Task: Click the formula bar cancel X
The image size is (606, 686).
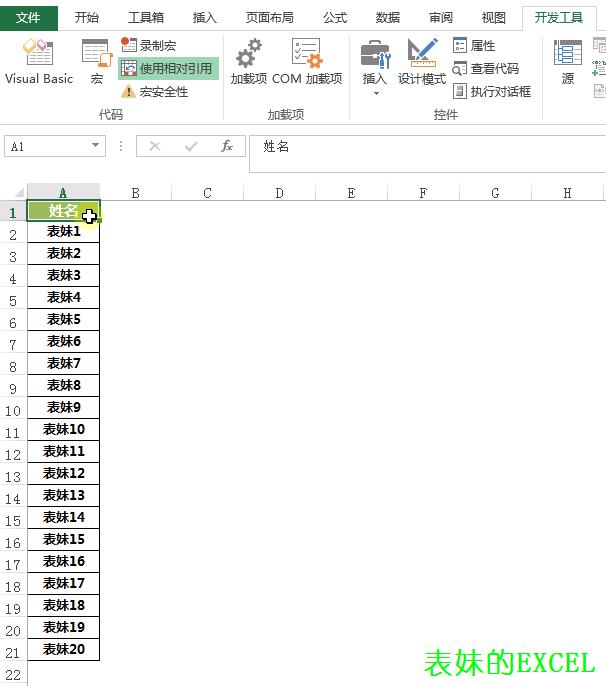Action: pos(155,146)
